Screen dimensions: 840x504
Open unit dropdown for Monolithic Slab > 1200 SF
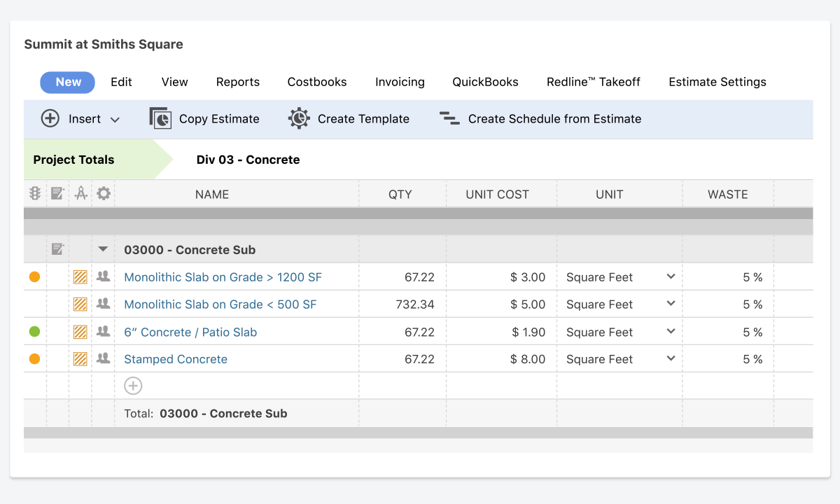click(x=671, y=277)
